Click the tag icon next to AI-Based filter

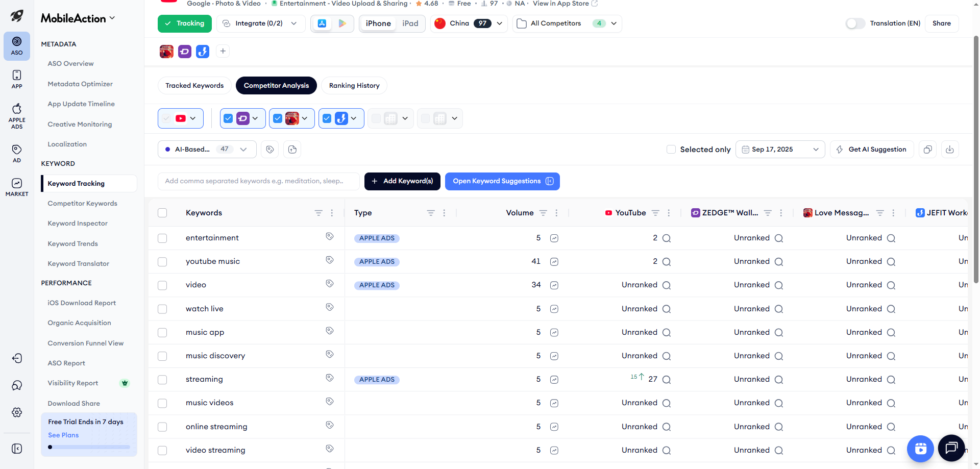(270, 150)
